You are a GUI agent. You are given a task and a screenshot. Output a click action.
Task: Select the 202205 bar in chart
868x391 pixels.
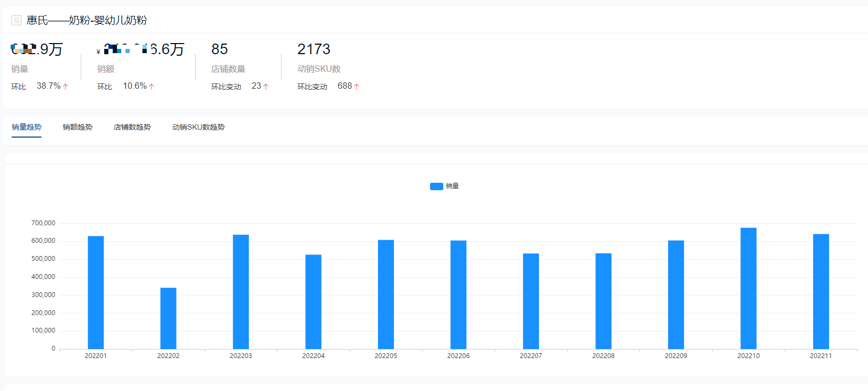(x=386, y=294)
